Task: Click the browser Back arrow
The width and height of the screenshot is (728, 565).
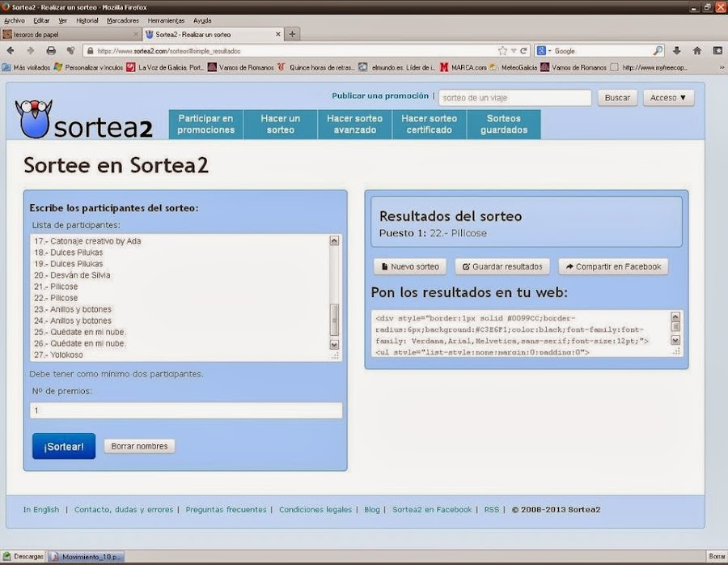Action: tap(11, 51)
